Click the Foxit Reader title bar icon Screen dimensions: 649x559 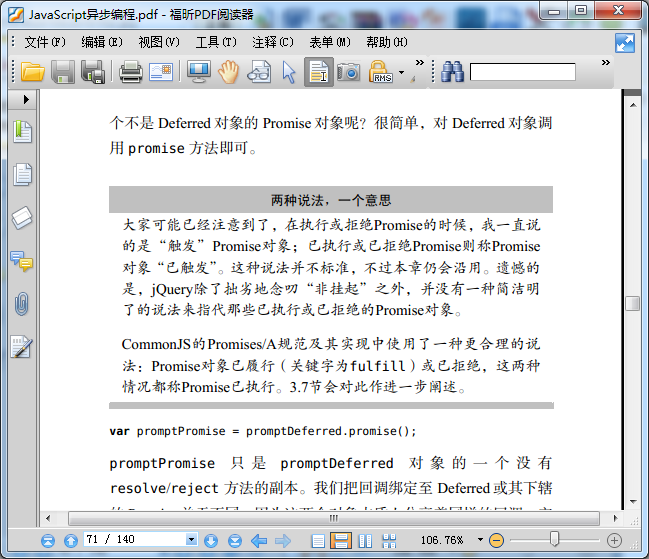[x=16, y=15]
